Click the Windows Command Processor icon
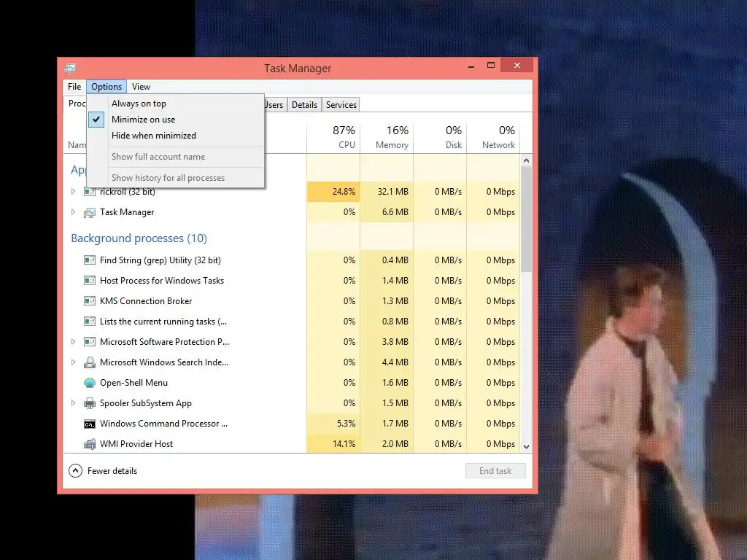The image size is (747, 560). click(x=90, y=424)
